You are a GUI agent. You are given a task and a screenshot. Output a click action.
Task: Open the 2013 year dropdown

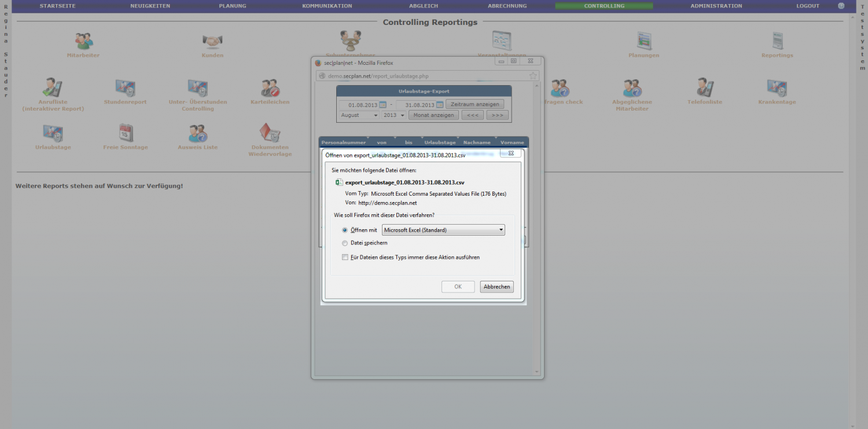pos(393,115)
